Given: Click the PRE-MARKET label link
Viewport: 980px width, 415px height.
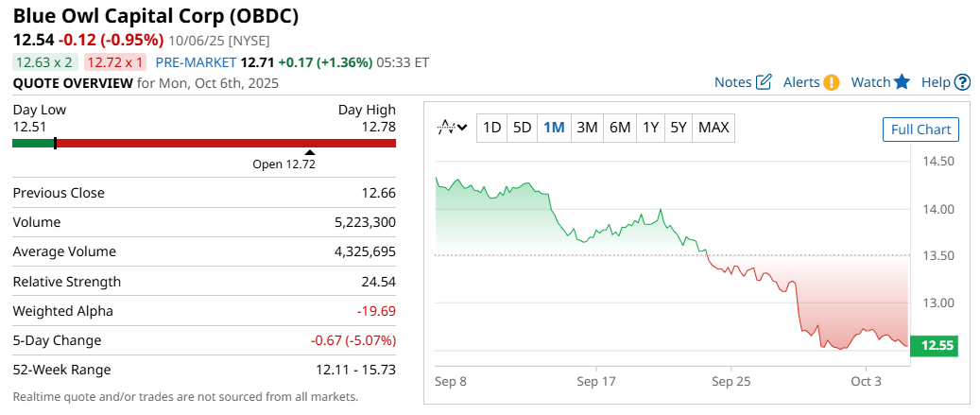Looking at the screenshot, I should point(196,62).
